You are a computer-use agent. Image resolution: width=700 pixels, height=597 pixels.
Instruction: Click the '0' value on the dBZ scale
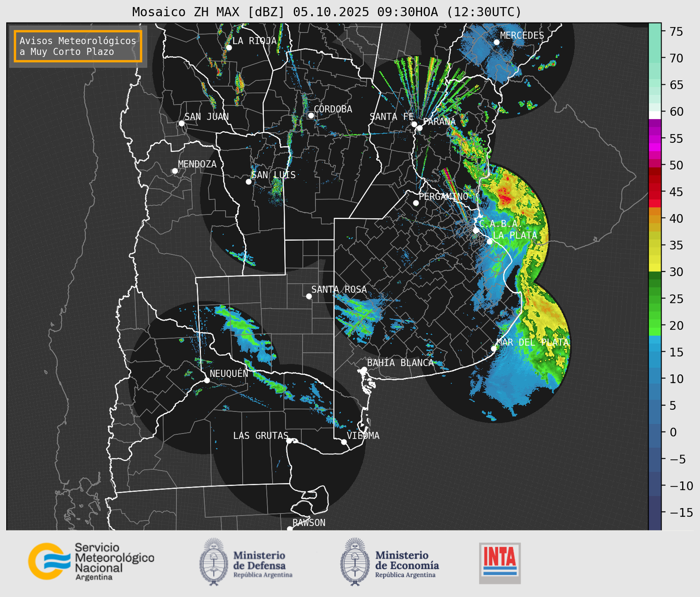[673, 432]
